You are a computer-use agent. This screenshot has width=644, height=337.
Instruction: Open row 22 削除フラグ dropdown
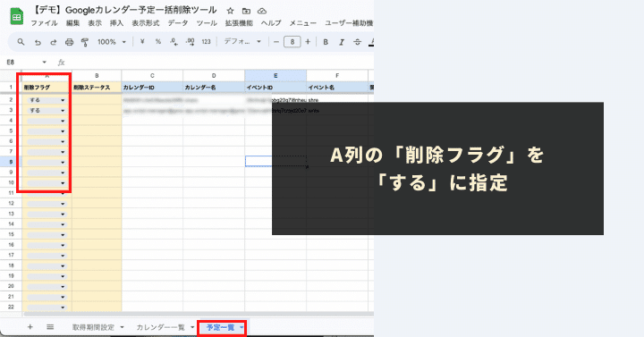(x=63, y=307)
